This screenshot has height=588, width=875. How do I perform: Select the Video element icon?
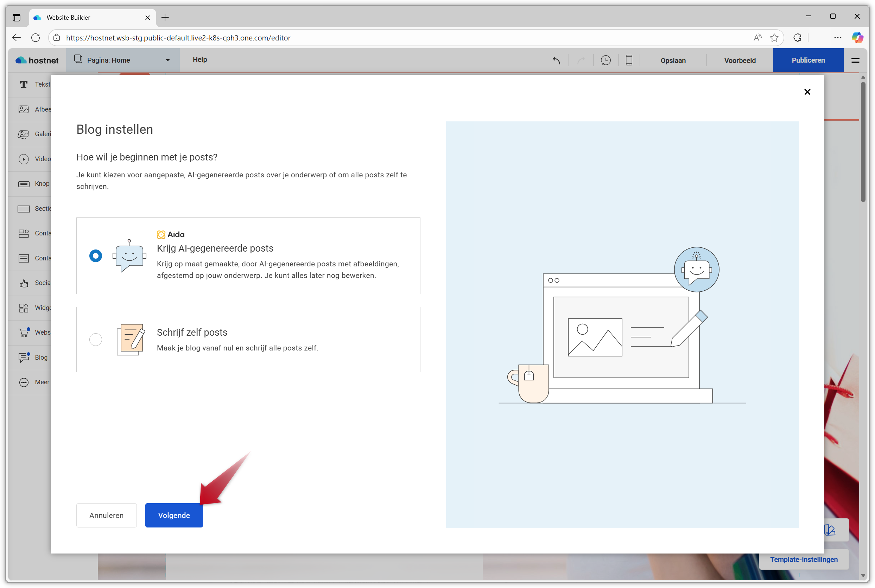tap(24, 159)
